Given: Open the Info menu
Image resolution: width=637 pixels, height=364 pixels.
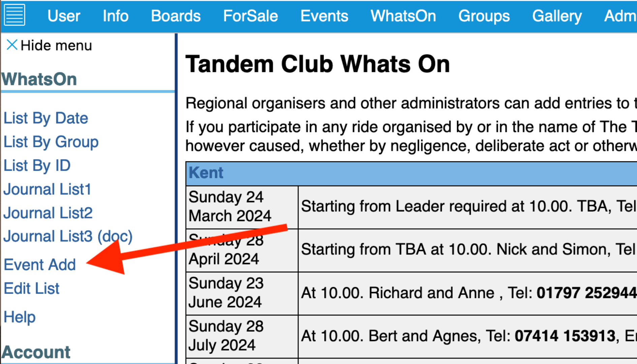Looking at the screenshot, I should 116,16.
